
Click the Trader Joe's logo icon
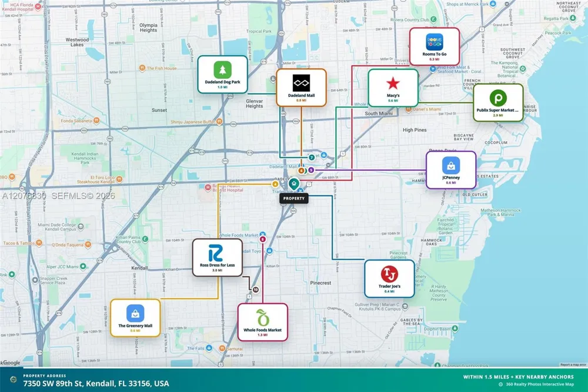(x=389, y=274)
